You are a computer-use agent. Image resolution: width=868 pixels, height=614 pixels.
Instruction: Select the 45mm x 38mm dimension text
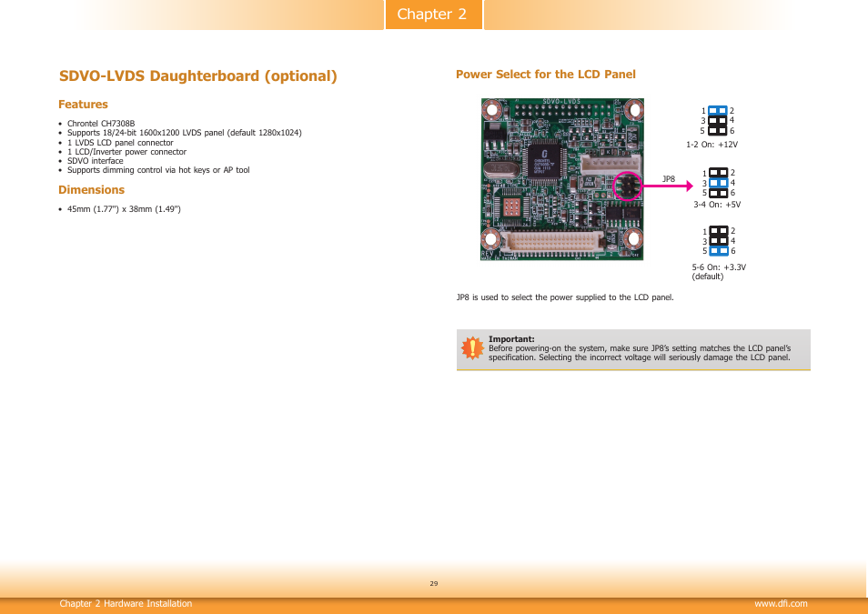pos(124,208)
